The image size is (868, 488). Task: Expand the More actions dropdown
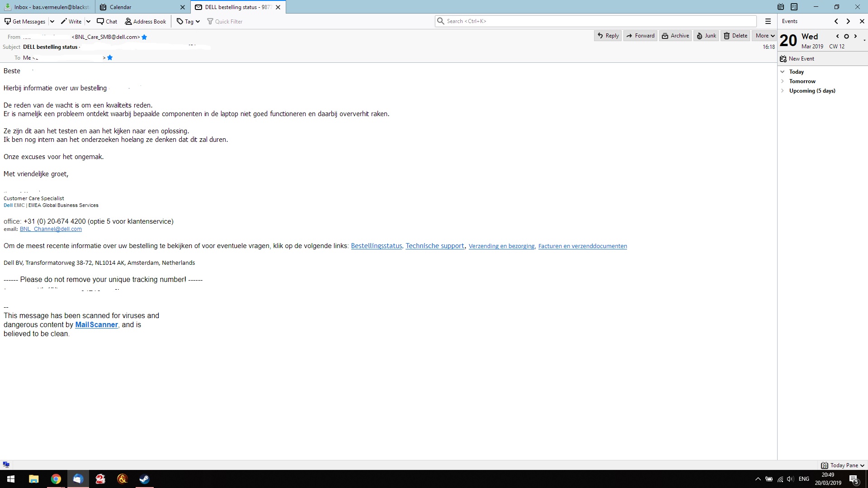pos(765,36)
